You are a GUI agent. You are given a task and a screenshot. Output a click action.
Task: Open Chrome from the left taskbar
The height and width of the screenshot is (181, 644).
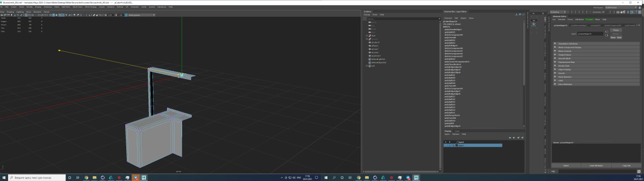87,177
